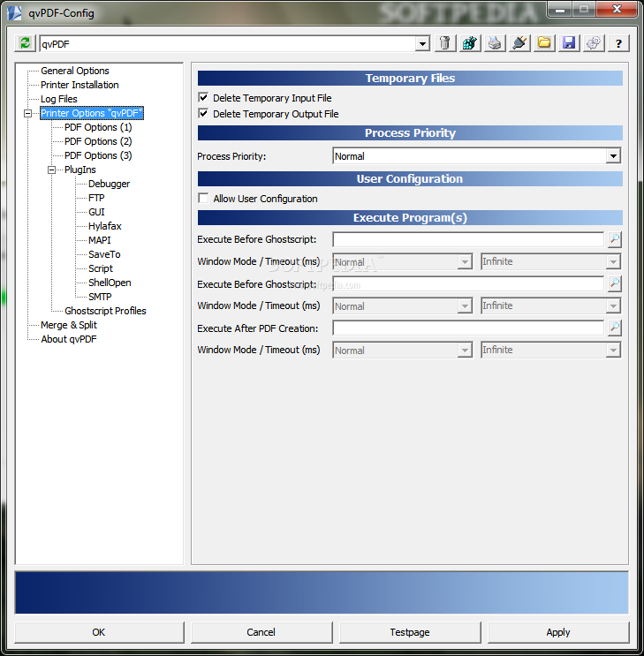Viewport: 644px width, 656px height.
Task: Toggle Delete Temporary Input File checkbox
Action: pyautogui.click(x=203, y=97)
